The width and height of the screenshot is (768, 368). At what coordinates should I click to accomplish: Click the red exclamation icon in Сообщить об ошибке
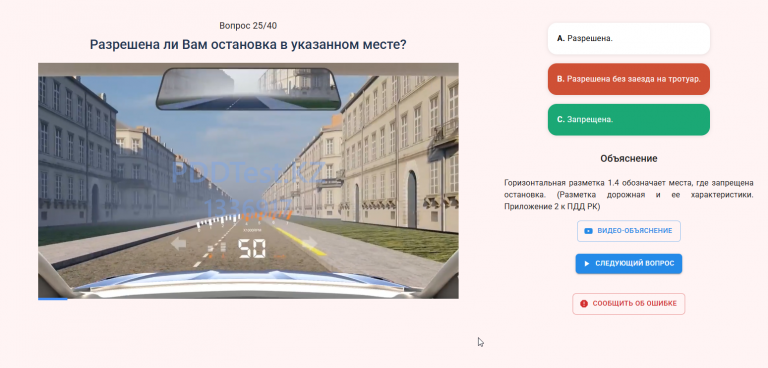pyautogui.click(x=583, y=304)
